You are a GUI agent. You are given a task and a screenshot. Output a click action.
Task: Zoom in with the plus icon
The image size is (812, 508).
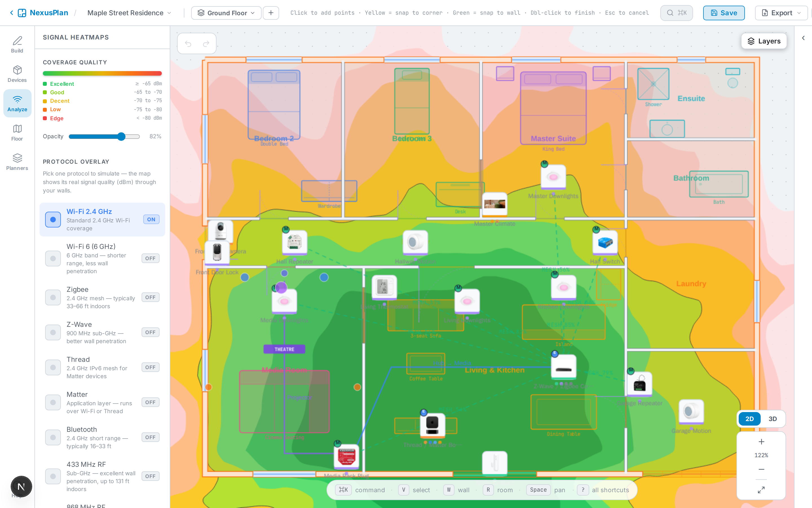pyautogui.click(x=761, y=441)
